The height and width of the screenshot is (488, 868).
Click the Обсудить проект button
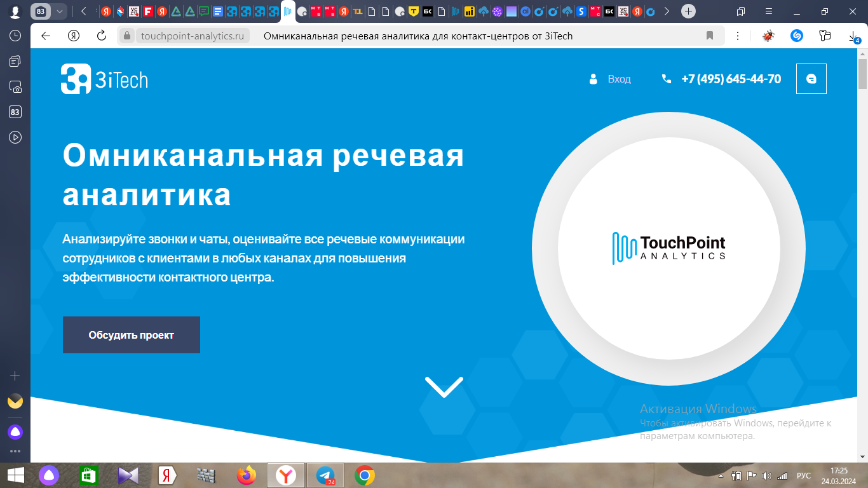pyautogui.click(x=131, y=335)
